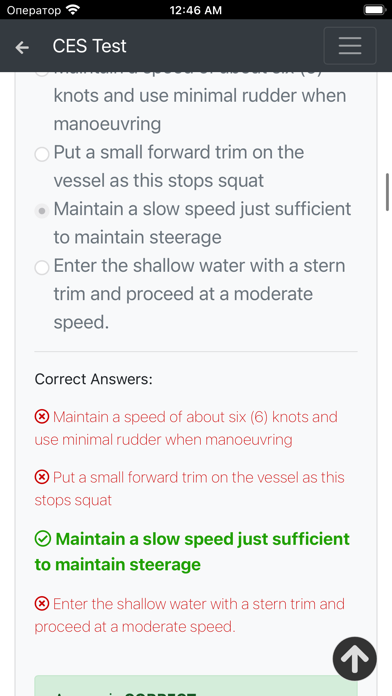Click correct answer text about maintaining steerage

coord(192,552)
